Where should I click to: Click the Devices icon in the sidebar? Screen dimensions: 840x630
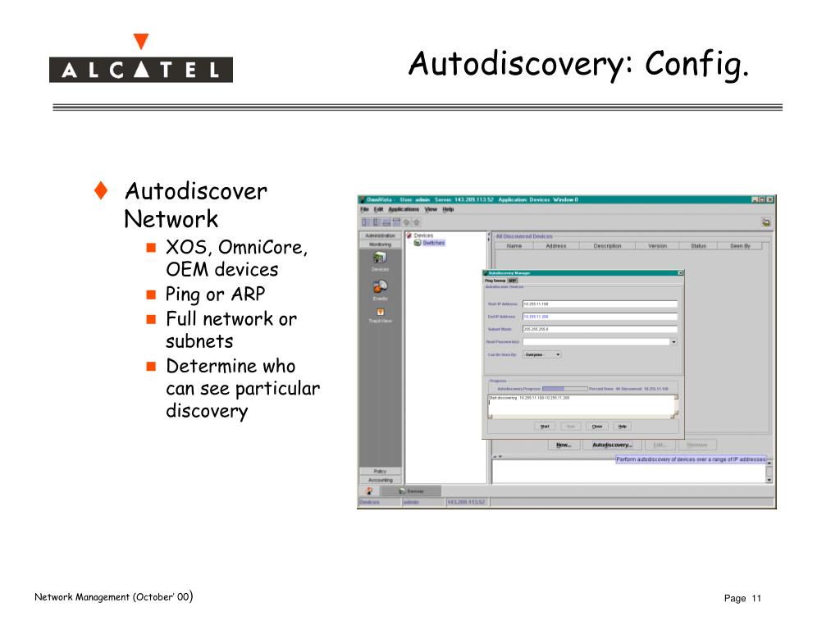pyautogui.click(x=380, y=258)
